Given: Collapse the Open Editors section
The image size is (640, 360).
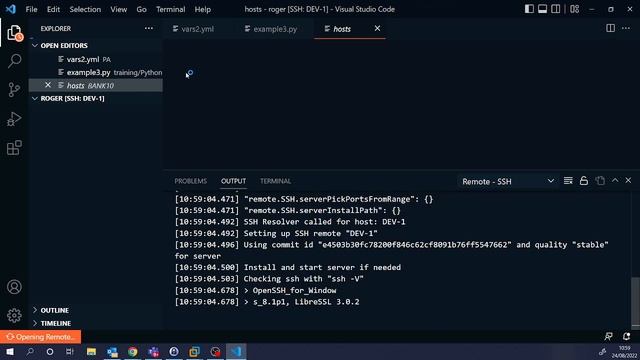Looking at the screenshot, I should [64, 46].
